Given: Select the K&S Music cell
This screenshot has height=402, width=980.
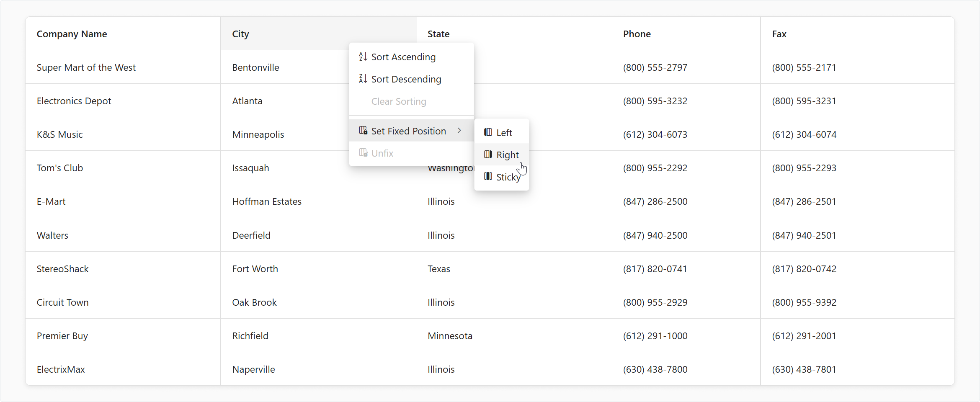Looking at the screenshot, I should (60, 134).
